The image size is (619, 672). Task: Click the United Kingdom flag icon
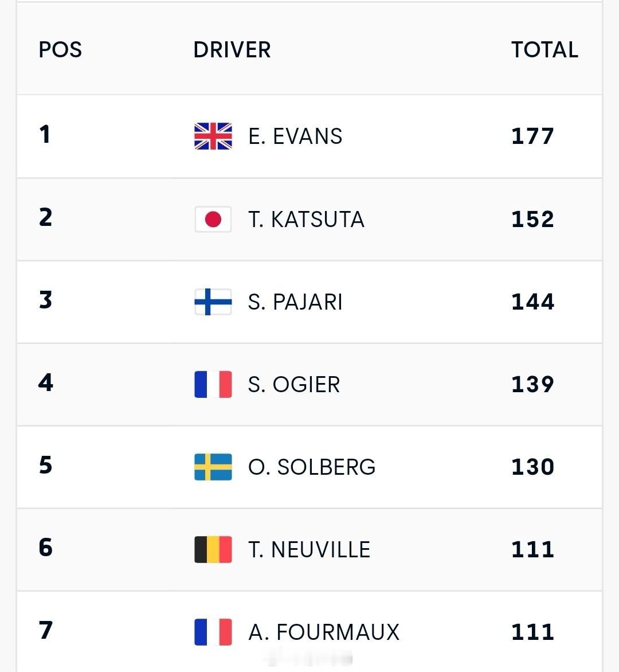213,136
